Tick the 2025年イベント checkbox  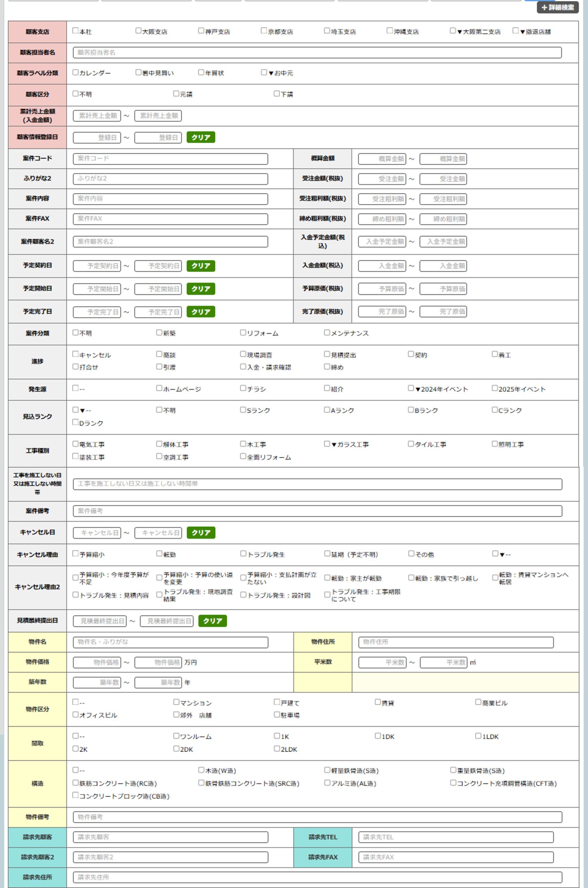coord(495,388)
